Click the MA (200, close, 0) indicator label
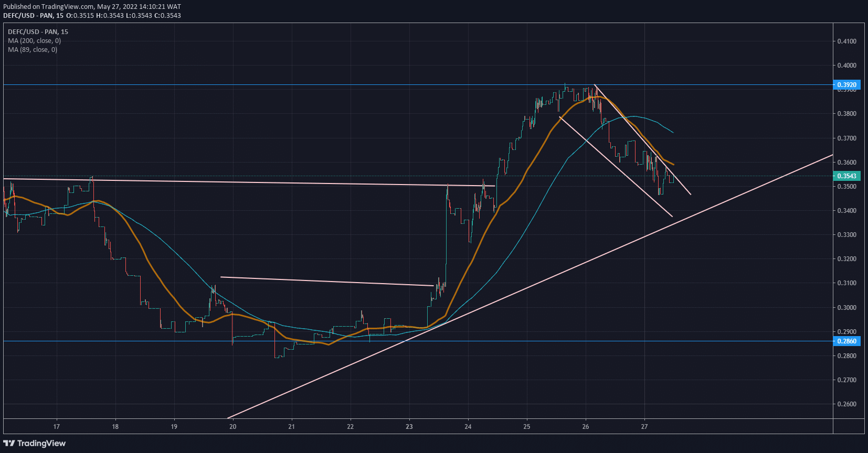Viewport: 868px width, 453px height. pos(34,41)
